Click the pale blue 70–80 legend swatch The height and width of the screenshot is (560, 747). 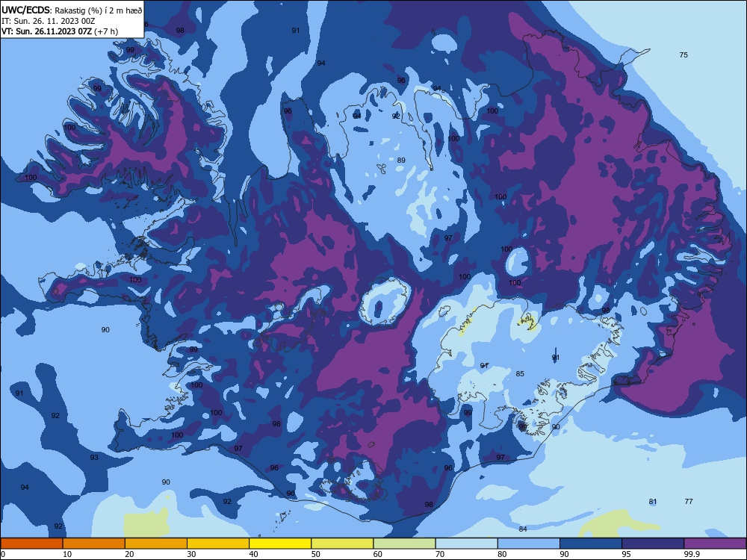click(466, 544)
